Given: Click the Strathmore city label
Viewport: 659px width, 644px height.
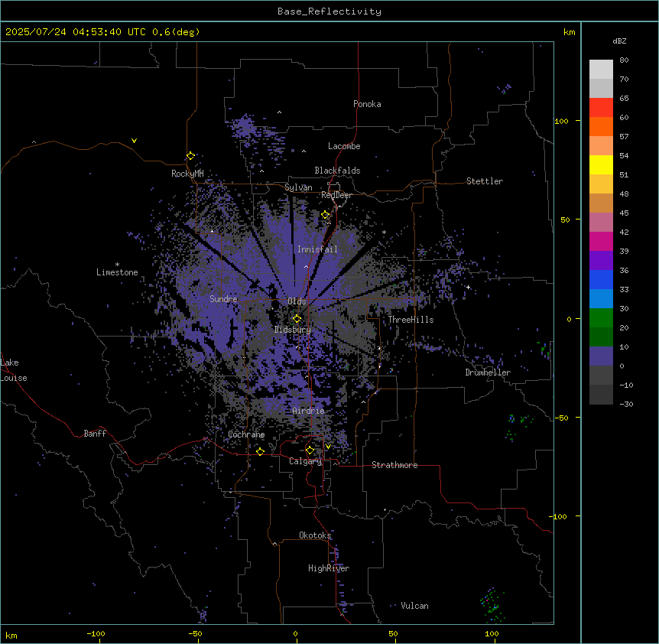Looking at the screenshot, I should coord(394,465).
